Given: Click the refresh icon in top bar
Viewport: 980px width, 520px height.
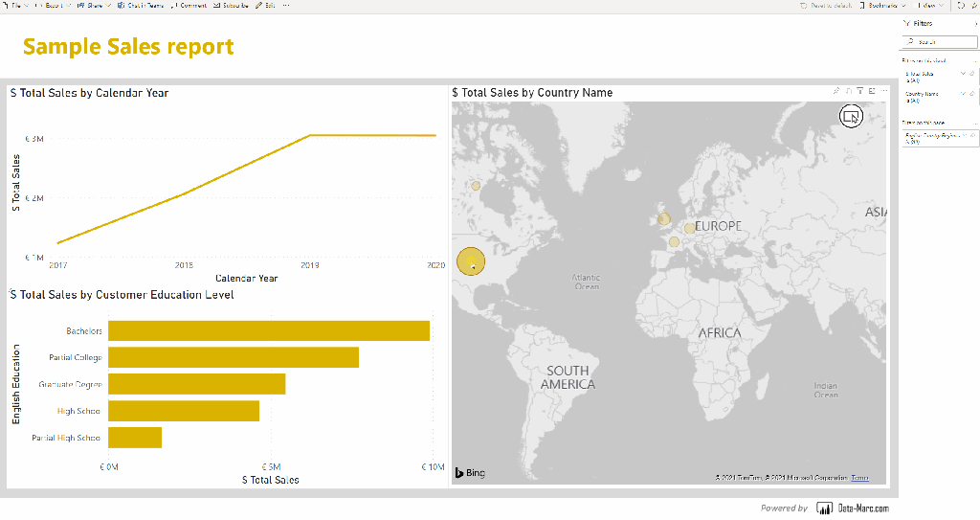Looking at the screenshot, I should tap(960, 6).
